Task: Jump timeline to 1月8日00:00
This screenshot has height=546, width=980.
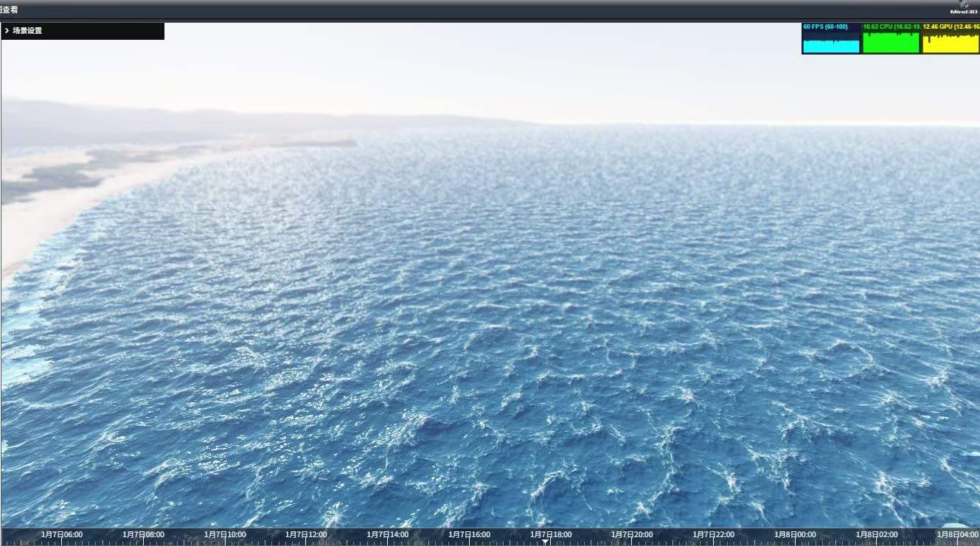Action: (795, 535)
